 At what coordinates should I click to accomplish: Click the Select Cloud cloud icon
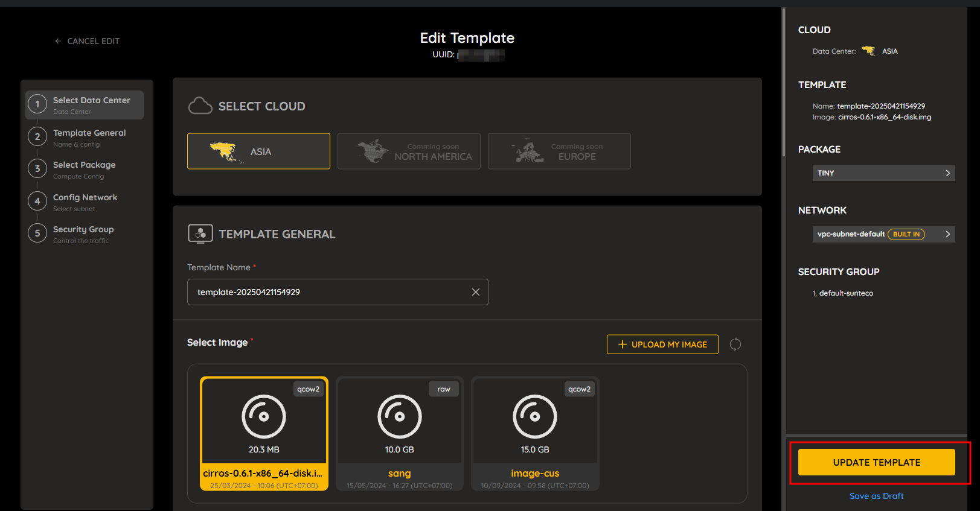pyautogui.click(x=200, y=106)
